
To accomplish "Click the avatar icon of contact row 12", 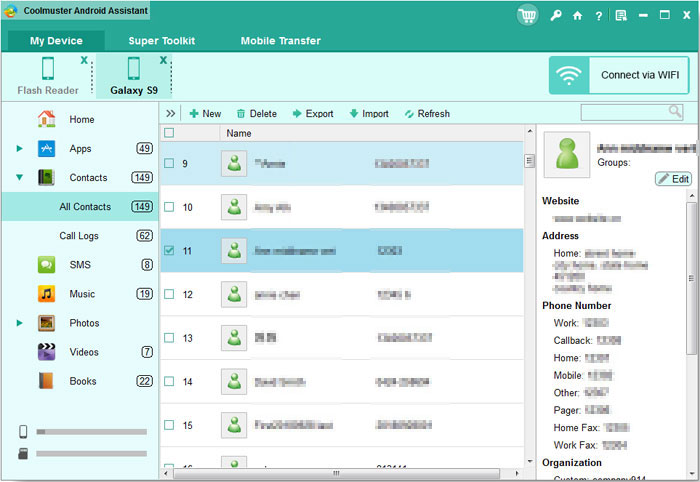I will click(234, 294).
